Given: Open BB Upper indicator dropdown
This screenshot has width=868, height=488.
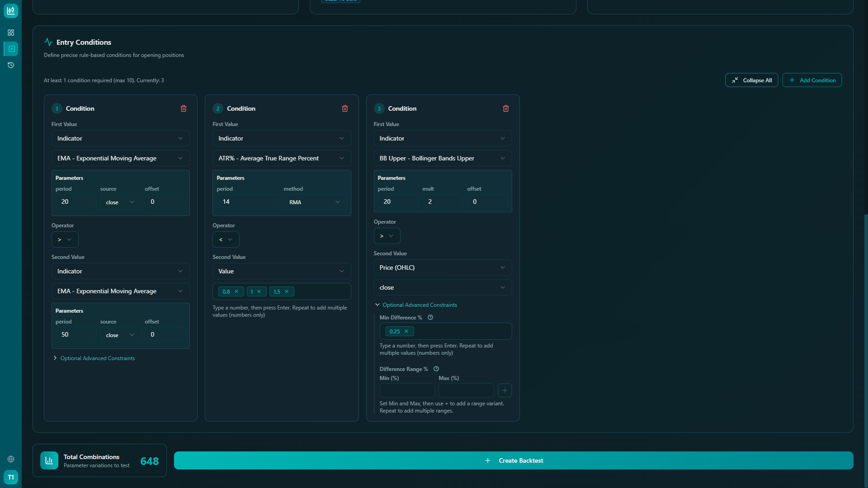Looking at the screenshot, I should click(443, 158).
